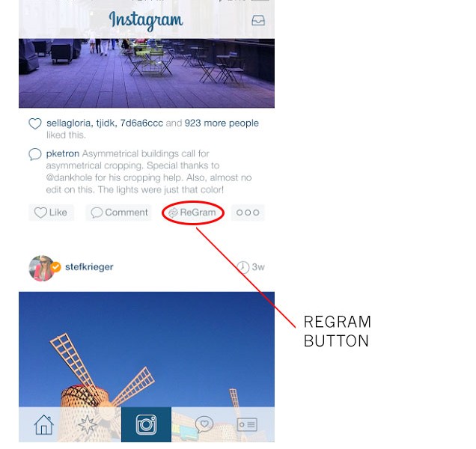Open the inbox tray icon

[258, 20]
